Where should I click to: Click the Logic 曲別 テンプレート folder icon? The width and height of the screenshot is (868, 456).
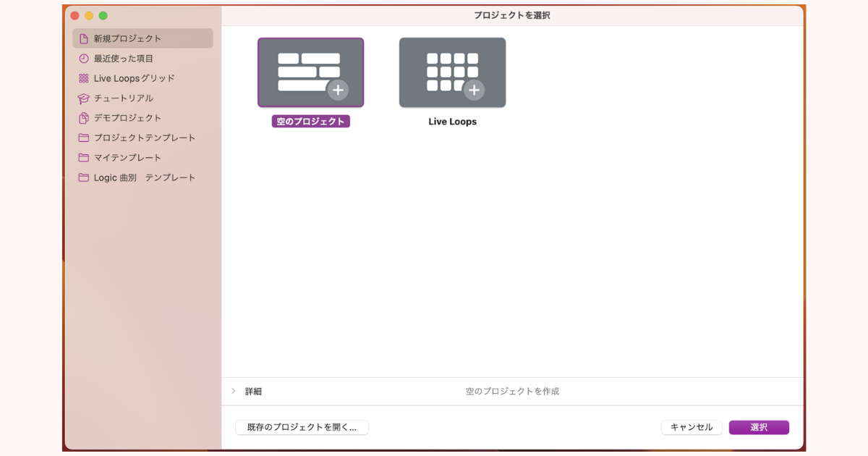[x=84, y=177]
